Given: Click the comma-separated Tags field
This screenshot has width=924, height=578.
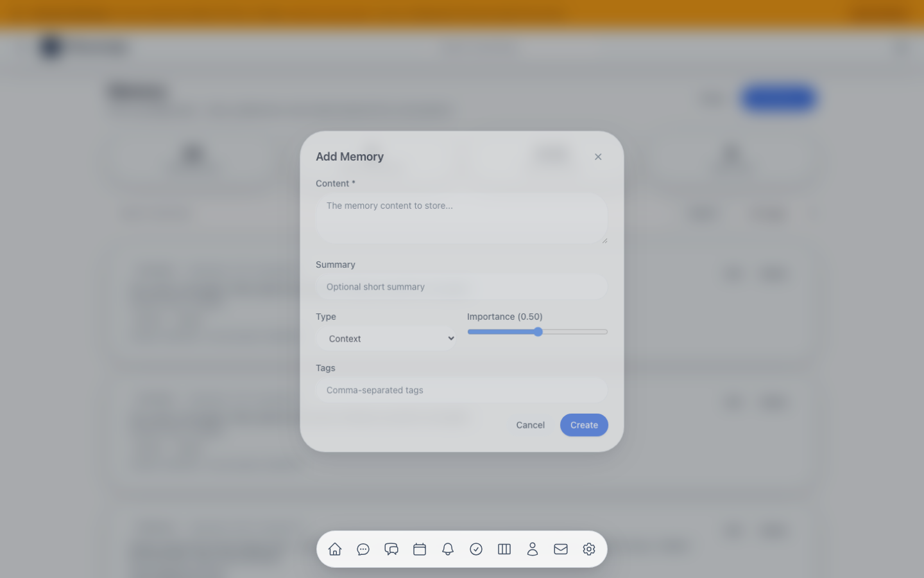Looking at the screenshot, I should pos(461,390).
